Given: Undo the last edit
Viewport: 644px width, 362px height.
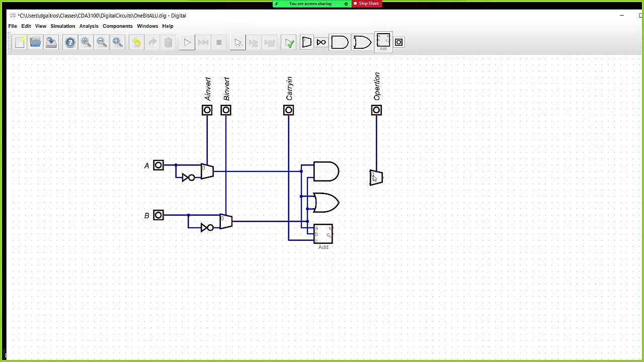Looking at the screenshot, I should pos(136,43).
